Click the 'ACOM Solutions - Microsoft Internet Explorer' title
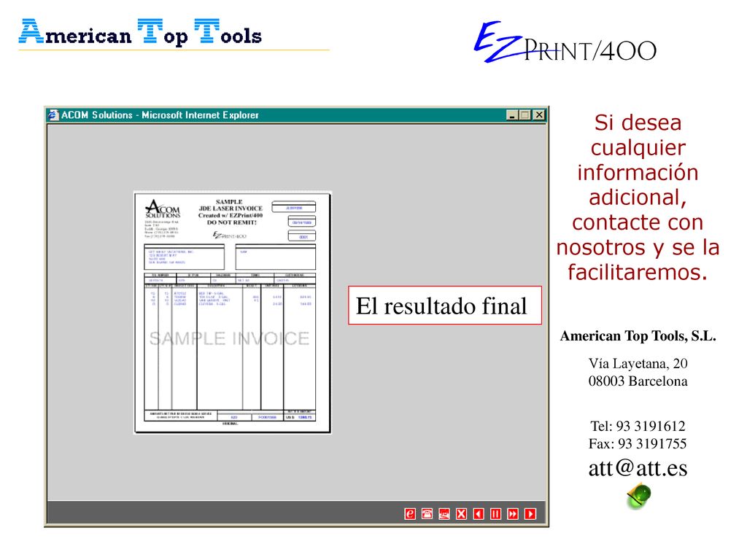747x560 pixels. (160, 114)
